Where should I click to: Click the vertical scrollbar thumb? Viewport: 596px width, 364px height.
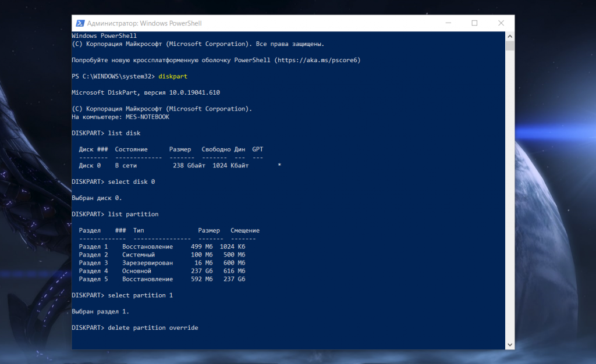510,45
